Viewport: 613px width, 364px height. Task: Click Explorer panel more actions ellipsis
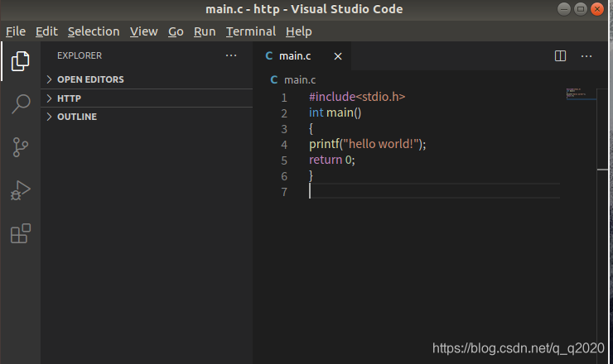(231, 55)
